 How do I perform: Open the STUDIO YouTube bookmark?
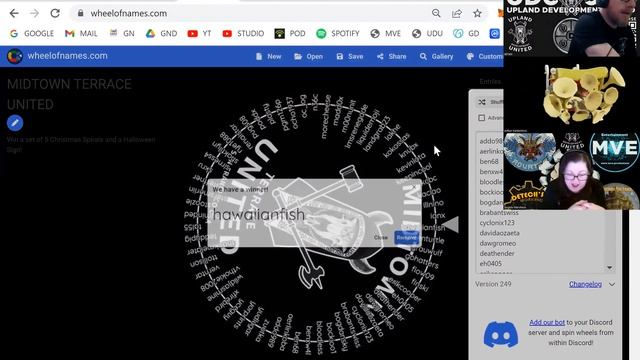pyautogui.click(x=244, y=33)
